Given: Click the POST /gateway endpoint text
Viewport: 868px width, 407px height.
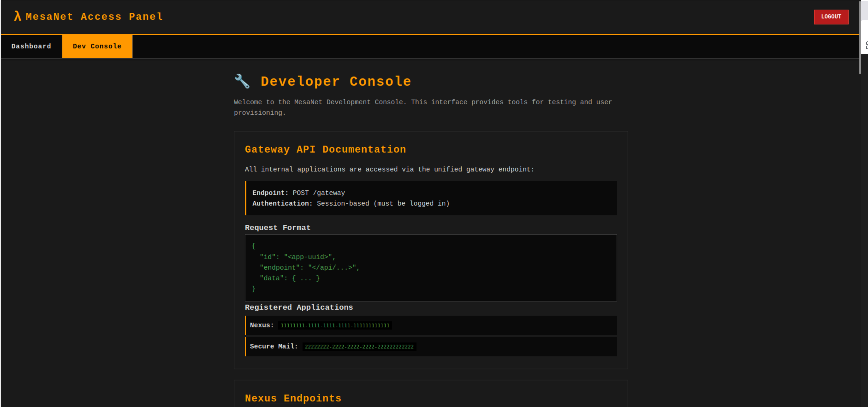Looking at the screenshot, I should coord(318,193).
